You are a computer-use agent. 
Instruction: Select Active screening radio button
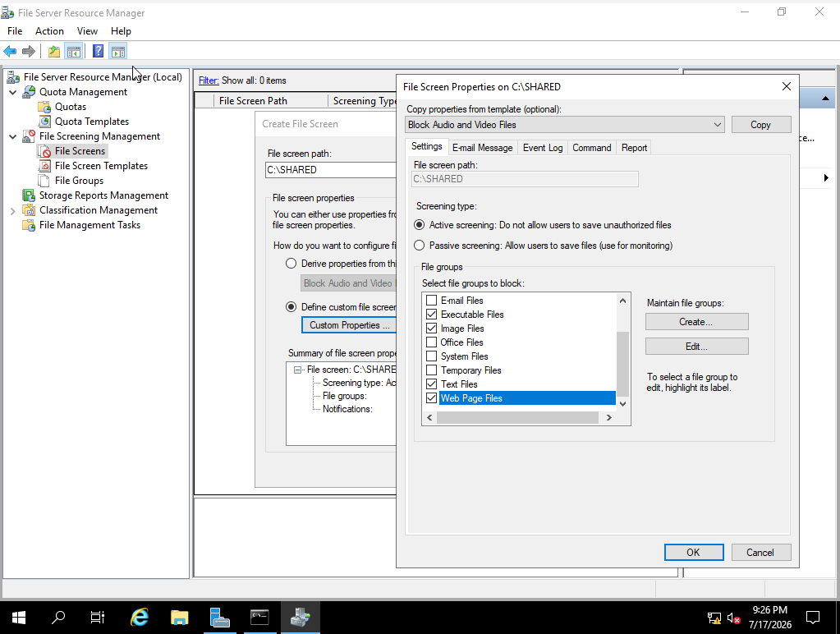[420, 225]
